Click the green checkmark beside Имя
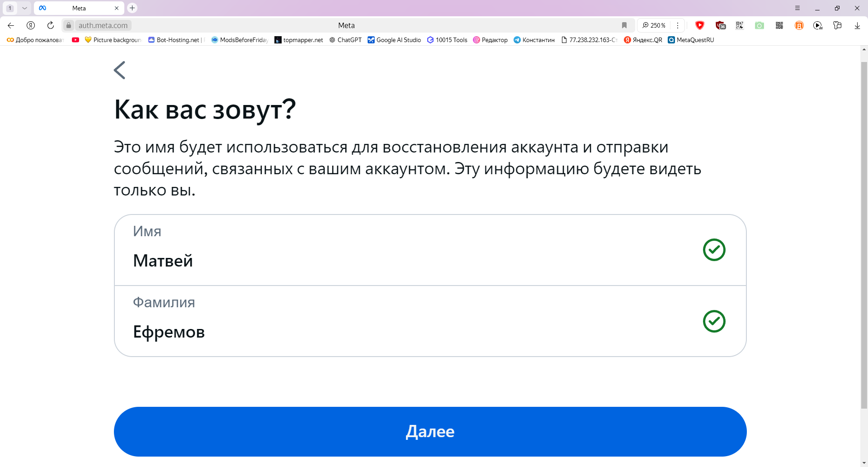This screenshot has height=467, width=868. pyautogui.click(x=714, y=249)
